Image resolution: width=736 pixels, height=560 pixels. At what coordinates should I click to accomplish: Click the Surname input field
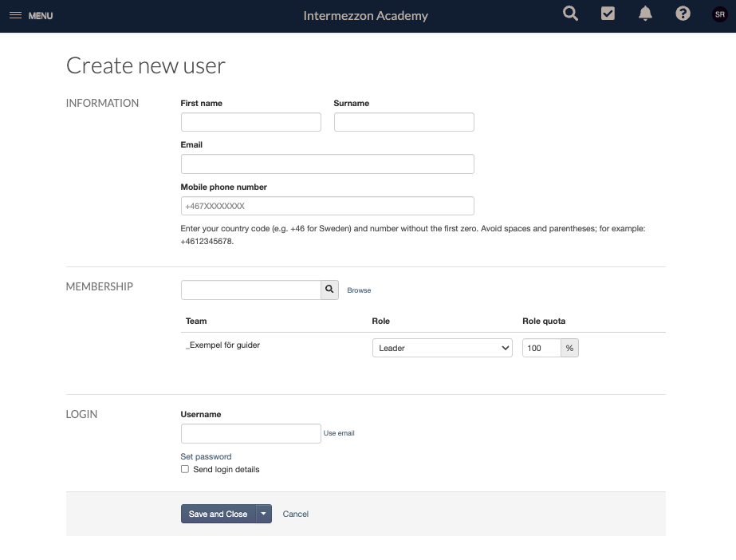coord(404,122)
